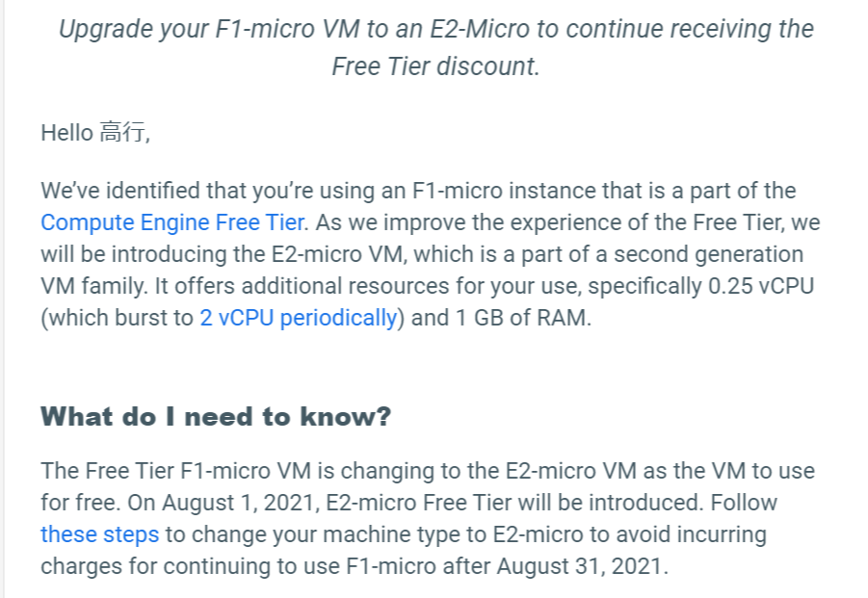Follow the 'these steps' link
Viewport: 868px width, 598px height.
[99, 535]
